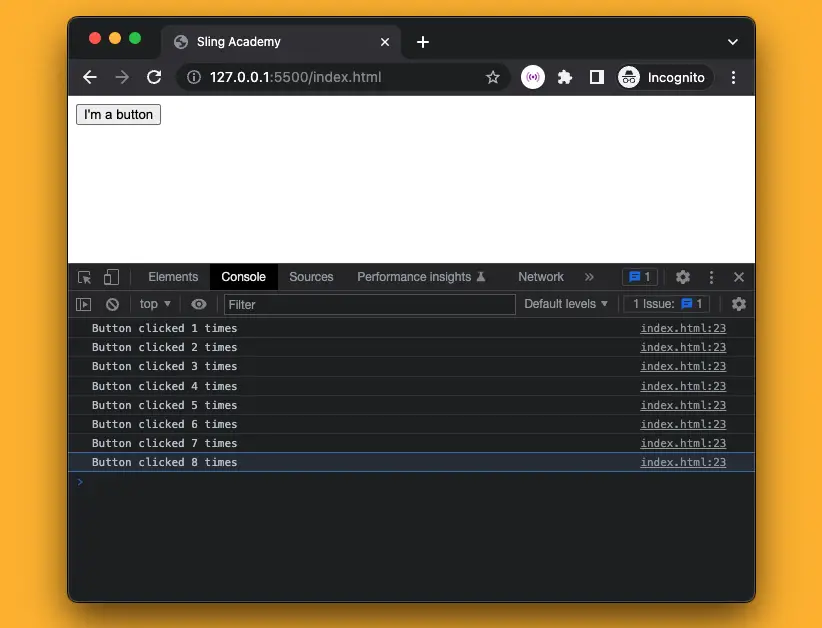Open the Performance insights tab
This screenshot has width=822, height=628.
tap(421, 277)
